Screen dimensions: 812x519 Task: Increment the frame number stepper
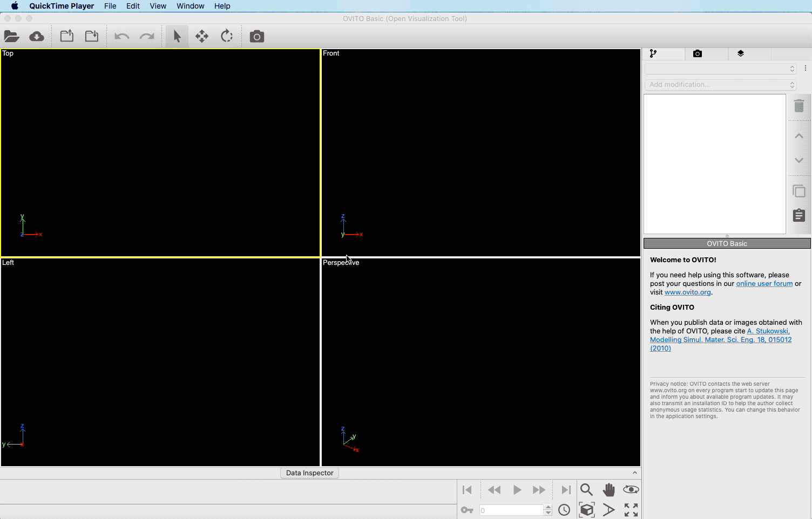[x=548, y=507]
